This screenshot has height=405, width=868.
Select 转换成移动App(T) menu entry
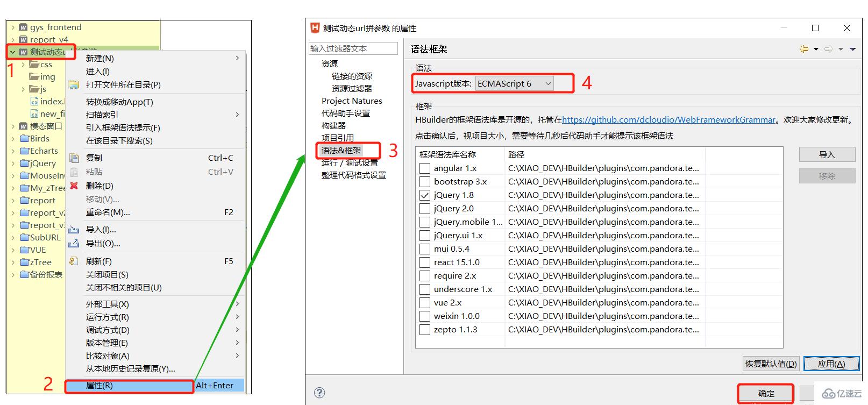(156, 102)
